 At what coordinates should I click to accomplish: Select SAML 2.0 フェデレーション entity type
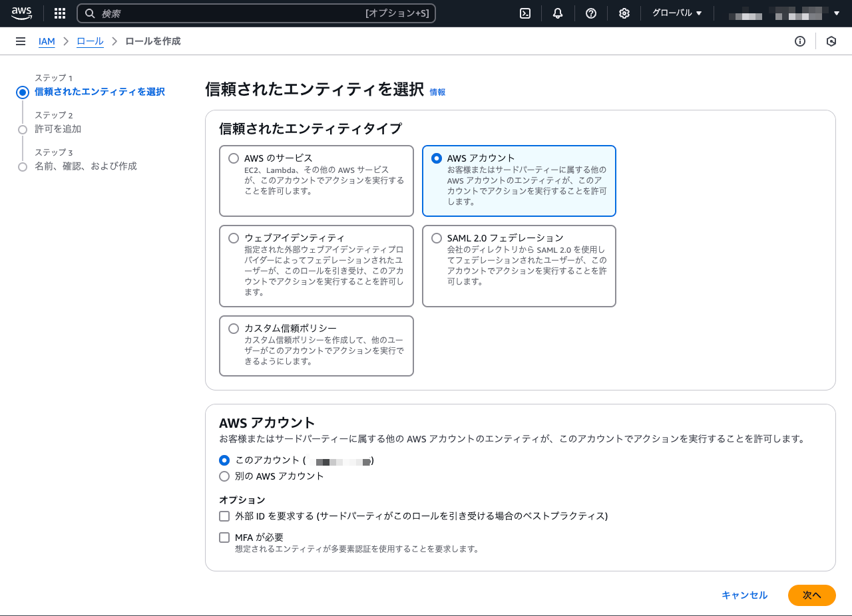[519, 266]
